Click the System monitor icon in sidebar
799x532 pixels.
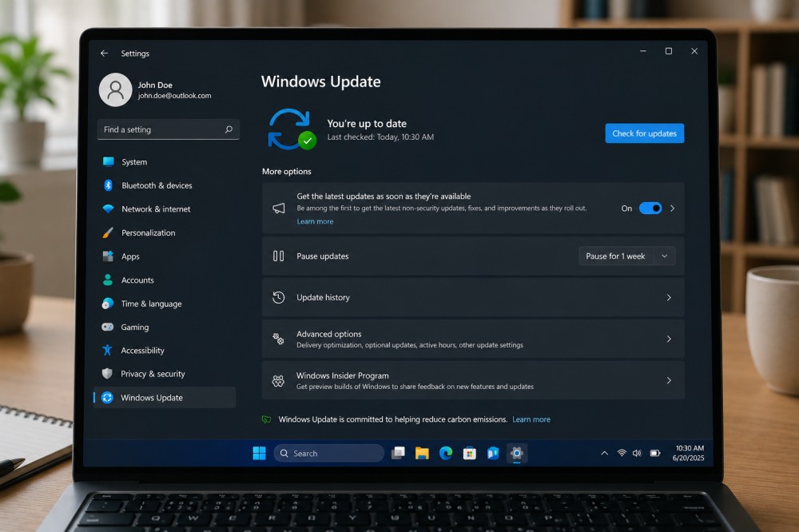point(108,161)
